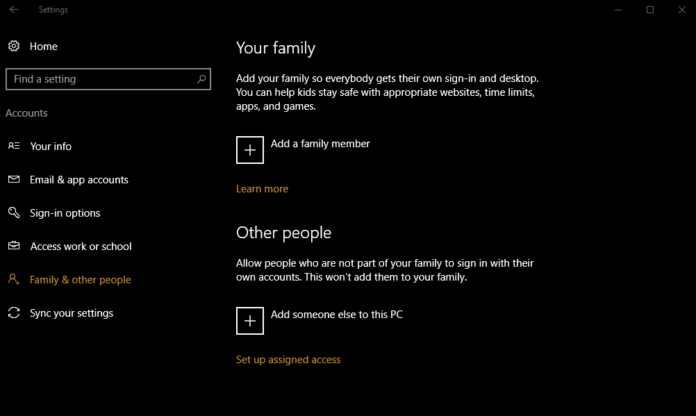Click the briefcase icon for work access
Screen dimensions: 696x416
tap(14, 246)
